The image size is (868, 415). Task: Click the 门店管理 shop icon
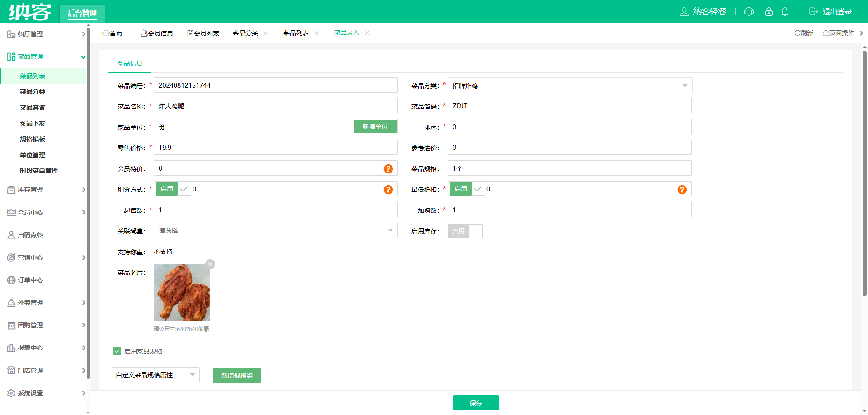click(11, 371)
